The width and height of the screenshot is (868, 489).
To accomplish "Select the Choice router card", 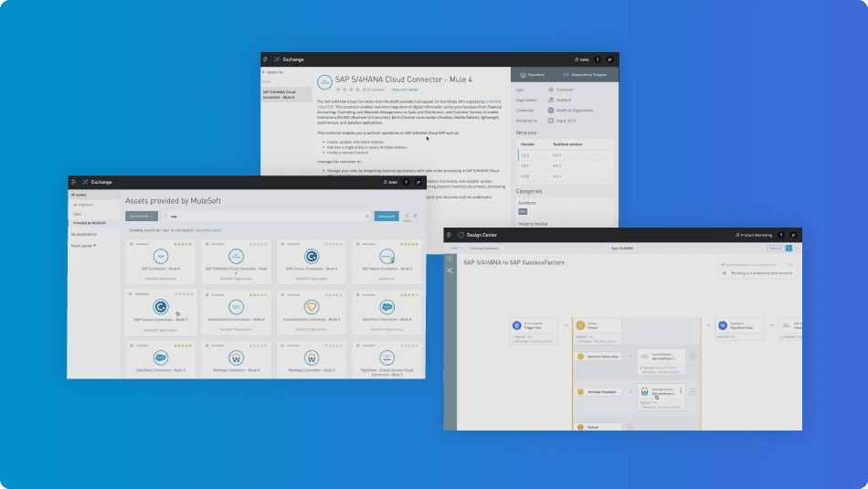I will point(598,331).
